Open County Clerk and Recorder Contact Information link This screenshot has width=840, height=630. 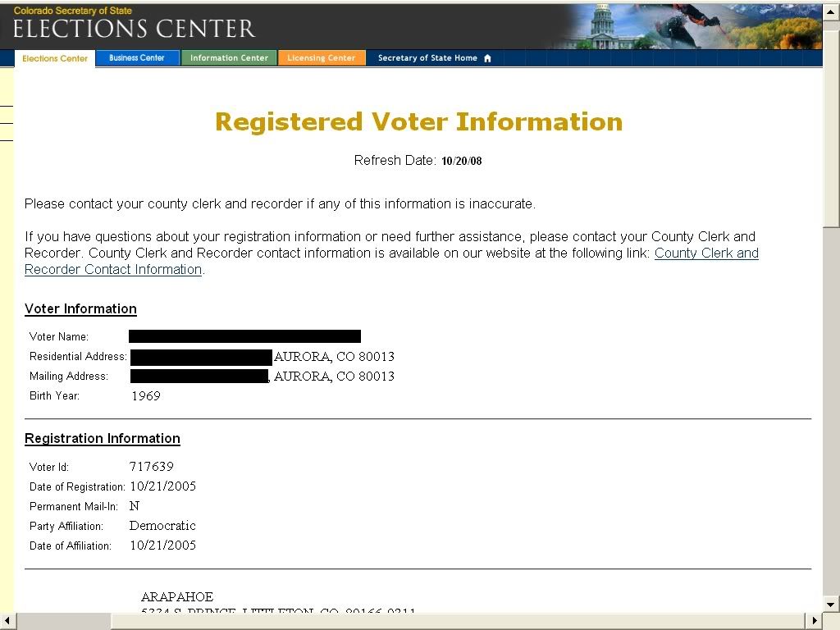[x=391, y=261]
